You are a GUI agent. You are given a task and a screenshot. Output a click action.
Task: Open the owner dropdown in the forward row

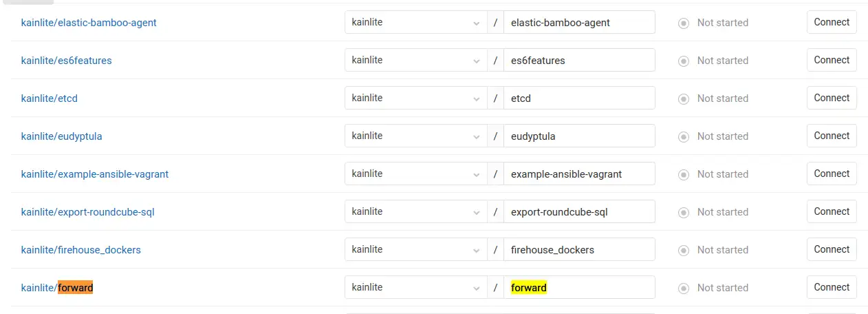pos(415,287)
